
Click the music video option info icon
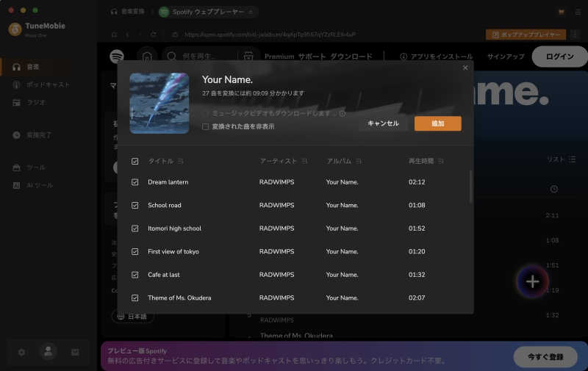(343, 114)
